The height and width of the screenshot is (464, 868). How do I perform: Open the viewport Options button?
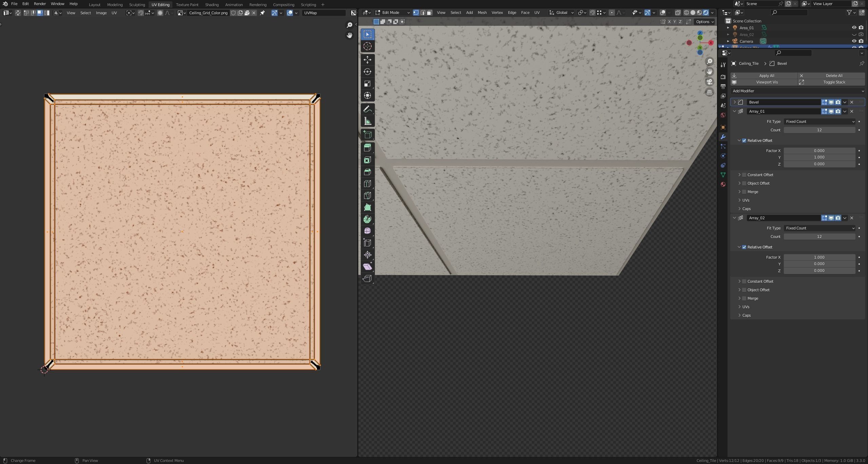[x=704, y=22]
